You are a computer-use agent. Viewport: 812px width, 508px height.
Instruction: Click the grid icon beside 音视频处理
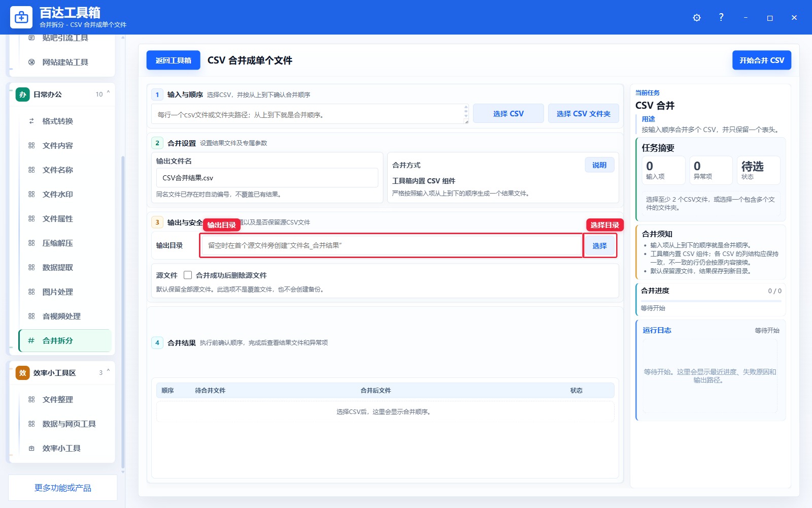[x=31, y=316]
